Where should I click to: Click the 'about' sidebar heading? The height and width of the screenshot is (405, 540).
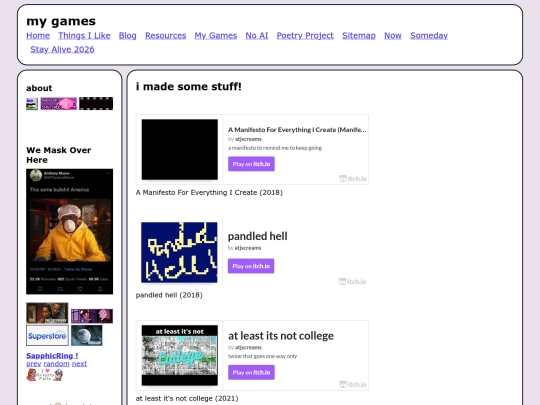coord(39,88)
